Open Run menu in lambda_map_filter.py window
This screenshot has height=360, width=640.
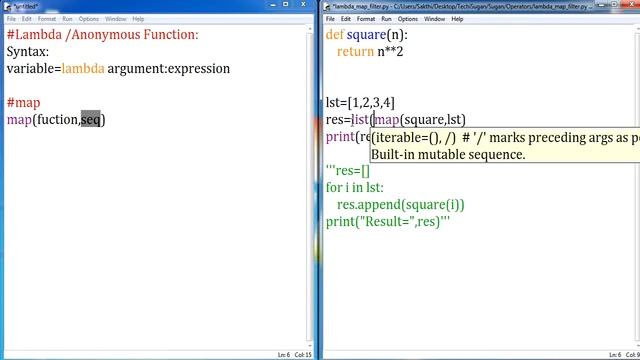point(386,19)
